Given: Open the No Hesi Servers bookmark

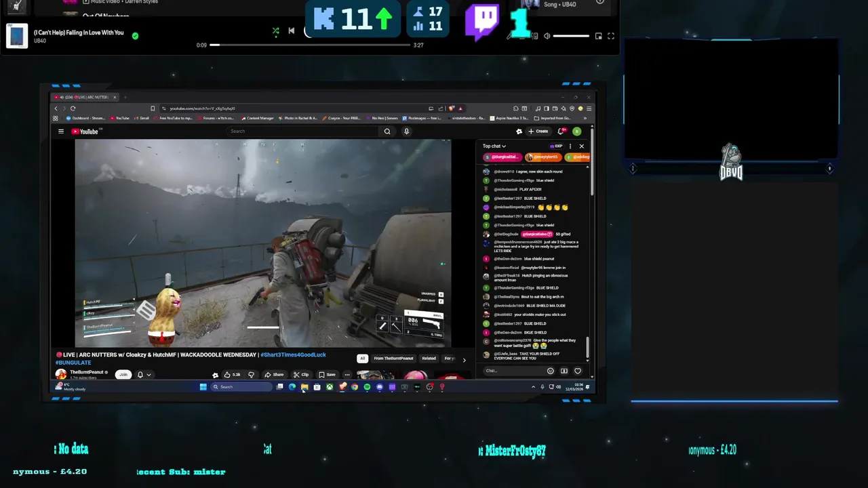Looking at the screenshot, I should pos(383,118).
